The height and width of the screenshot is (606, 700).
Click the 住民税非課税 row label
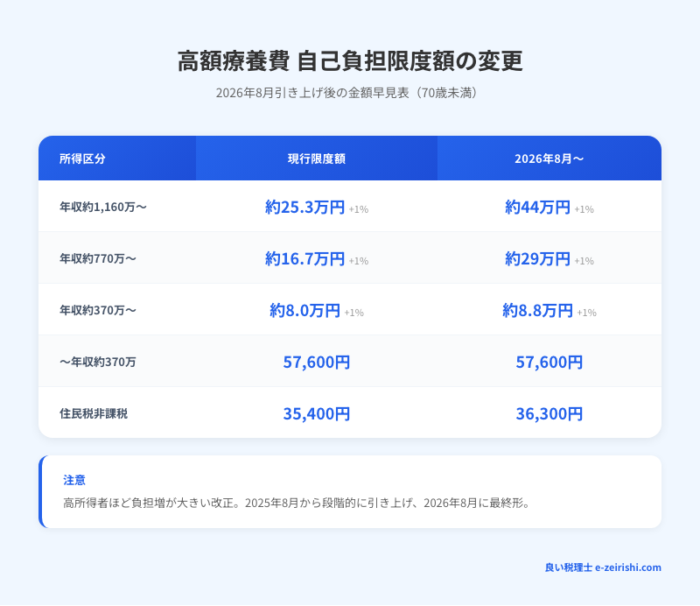(94, 413)
